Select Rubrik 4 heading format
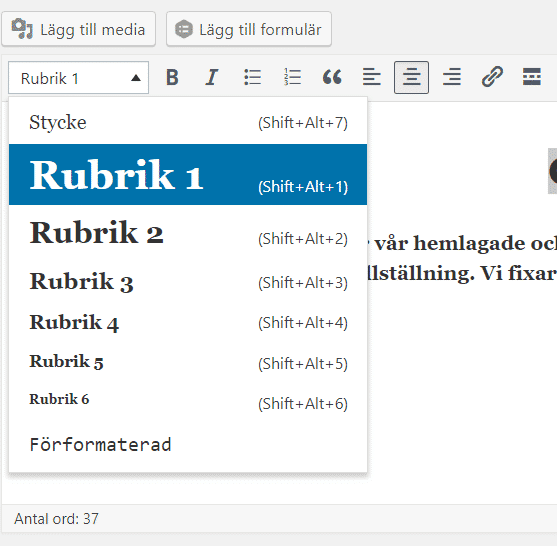The image size is (557, 546). [x=188, y=323]
